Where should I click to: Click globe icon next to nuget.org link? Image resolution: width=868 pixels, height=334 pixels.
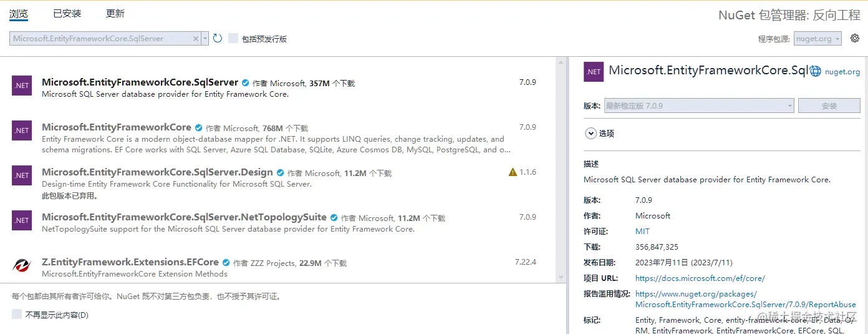coord(816,72)
